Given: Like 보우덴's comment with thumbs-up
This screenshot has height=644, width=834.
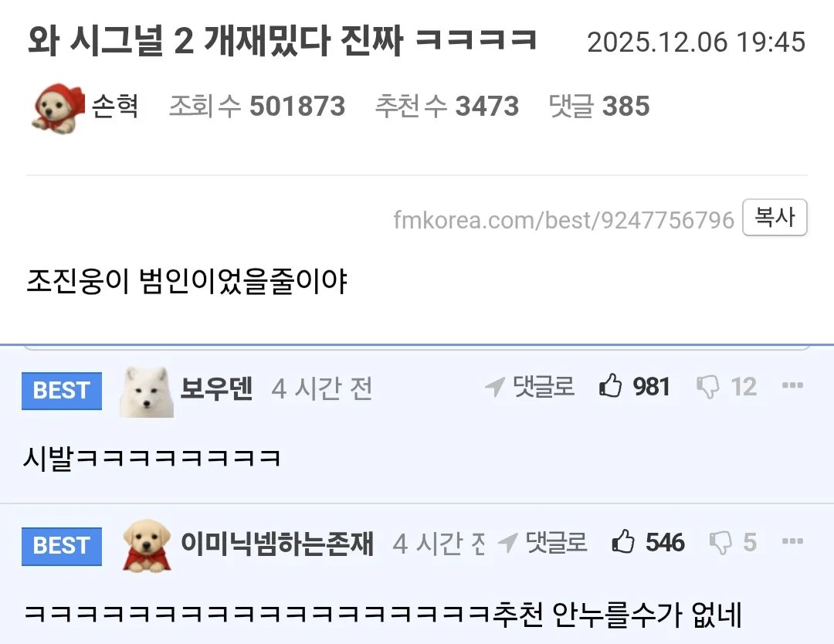Looking at the screenshot, I should [x=610, y=385].
